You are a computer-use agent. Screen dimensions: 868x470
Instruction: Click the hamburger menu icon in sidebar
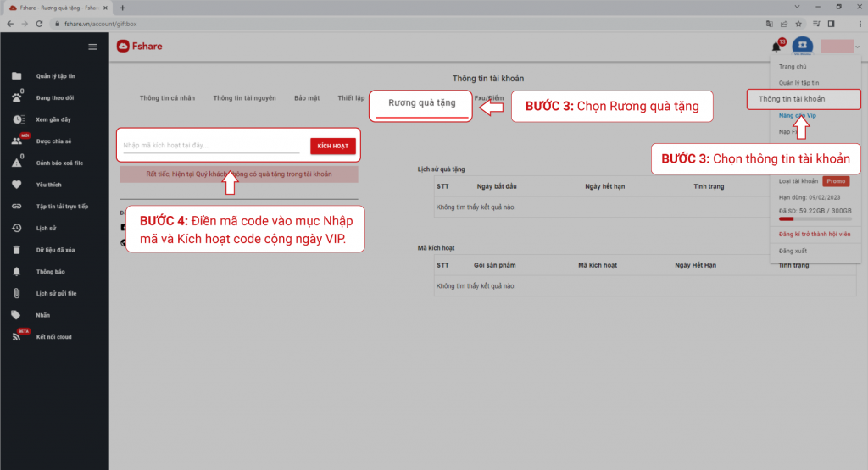pos(93,47)
